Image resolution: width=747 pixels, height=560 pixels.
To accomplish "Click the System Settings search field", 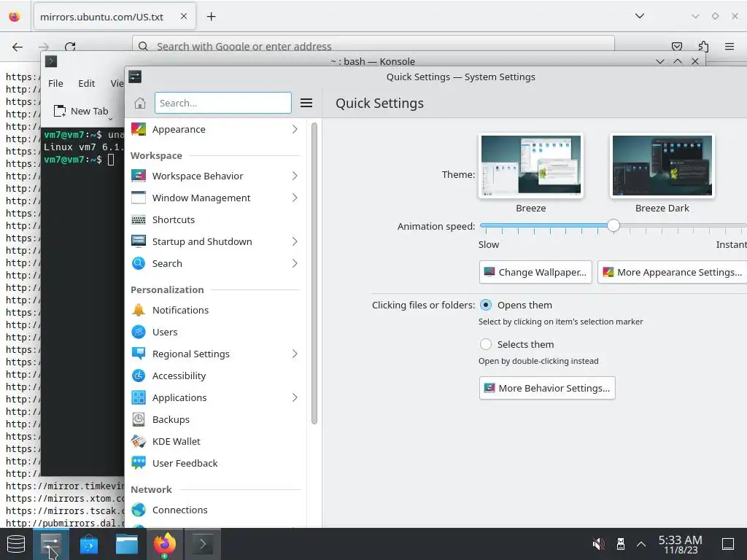I will [x=223, y=103].
